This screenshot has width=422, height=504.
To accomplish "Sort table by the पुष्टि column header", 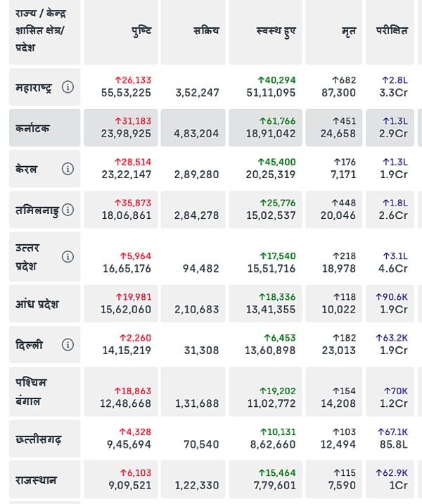I will (141, 31).
